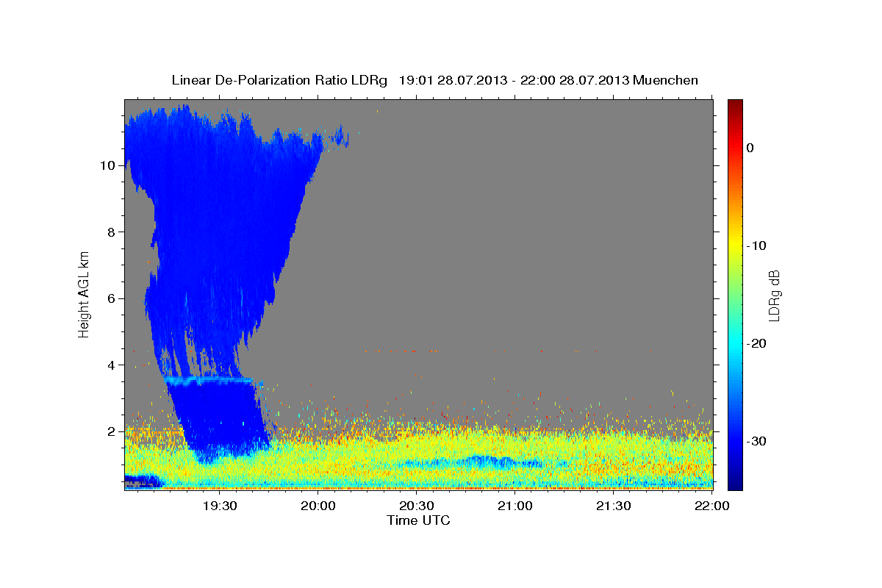Click the "Time UTC" axis label
Screen dimensions: 882x588
pos(418,520)
